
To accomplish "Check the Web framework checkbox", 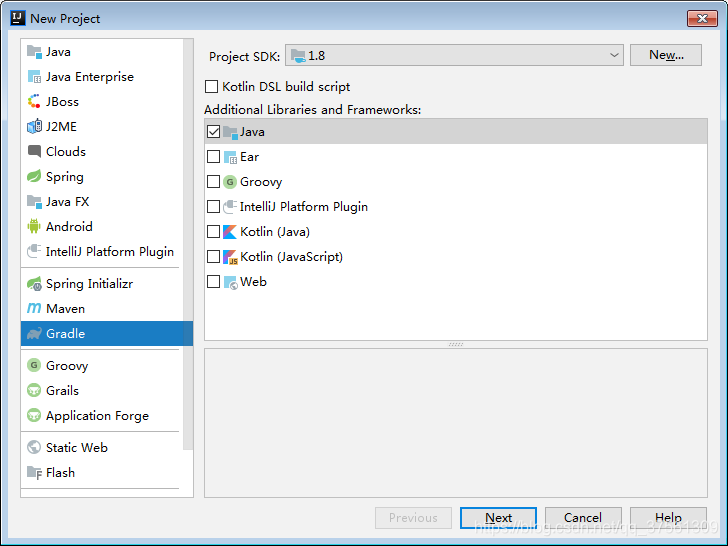I will (214, 282).
